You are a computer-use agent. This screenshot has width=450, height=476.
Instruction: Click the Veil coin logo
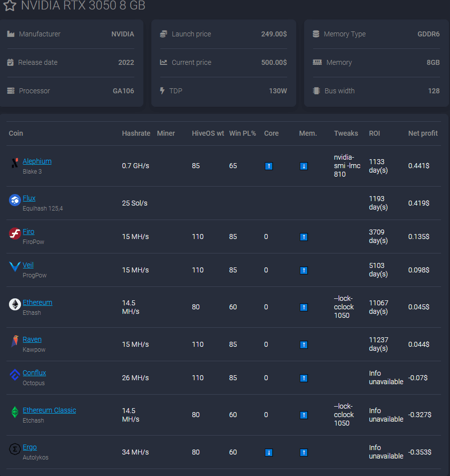(x=14, y=267)
